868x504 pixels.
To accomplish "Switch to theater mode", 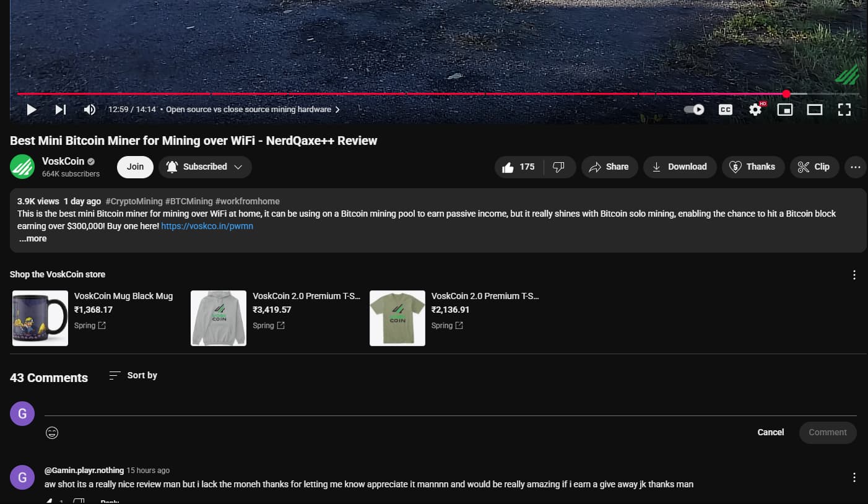I will click(x=815, y=110).
